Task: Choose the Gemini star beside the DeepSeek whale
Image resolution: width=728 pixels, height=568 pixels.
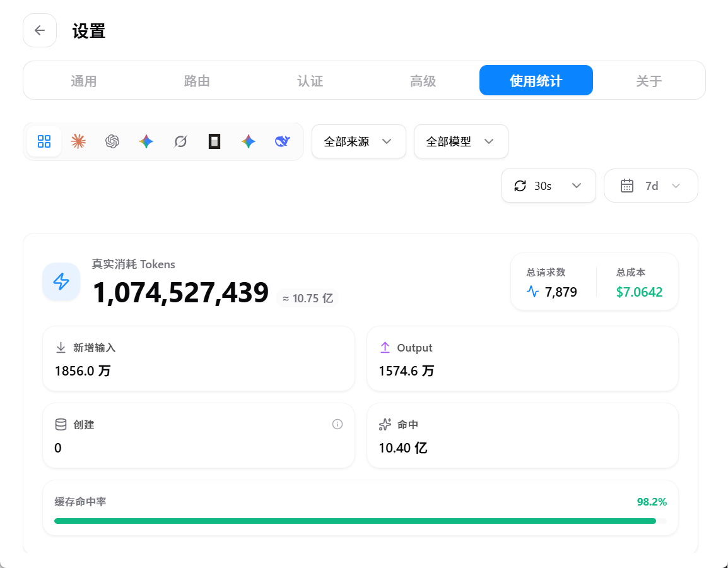Action: [x=249, y=141]
